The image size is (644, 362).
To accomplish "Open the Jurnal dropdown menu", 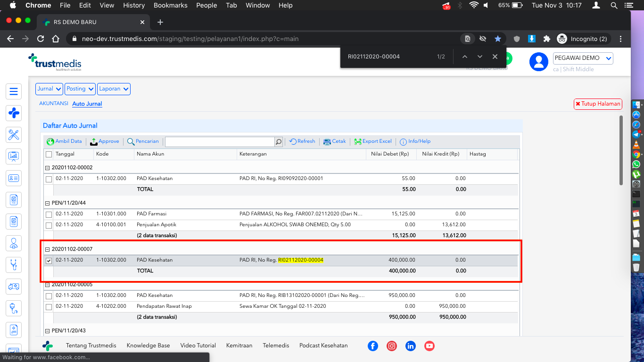I will click(50, 89).
